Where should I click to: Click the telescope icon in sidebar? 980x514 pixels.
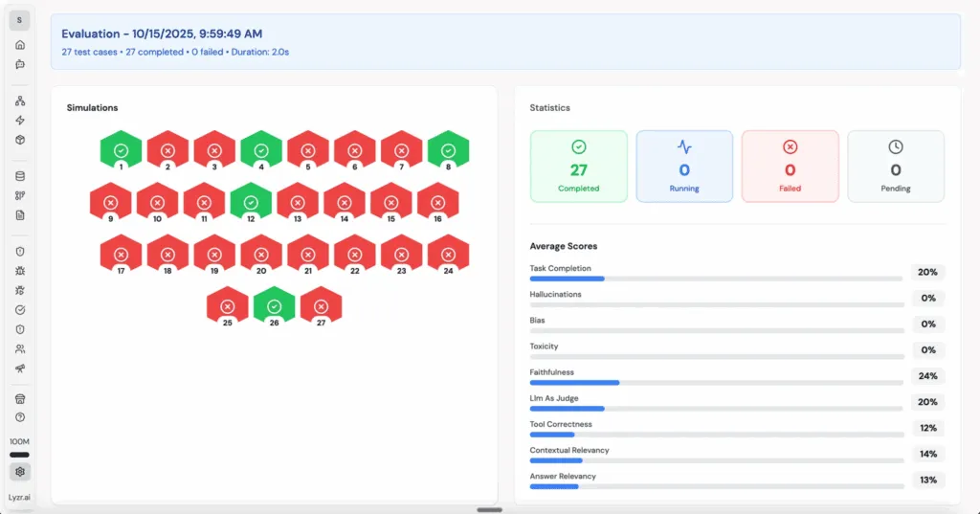coord(20,369)
